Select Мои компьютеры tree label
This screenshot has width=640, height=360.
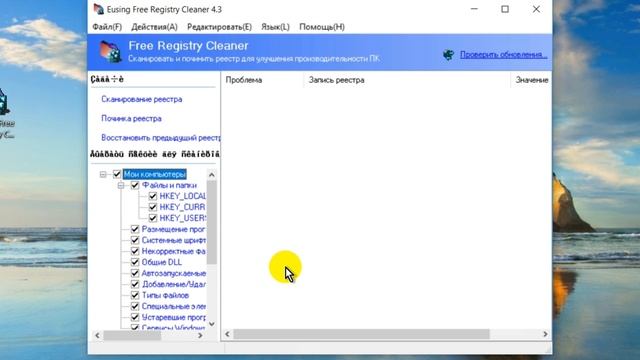(x=155, y=174)
